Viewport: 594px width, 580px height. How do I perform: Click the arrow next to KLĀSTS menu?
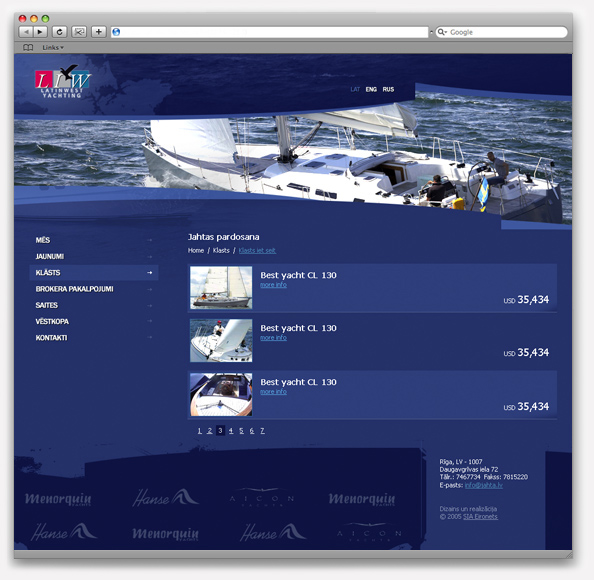click(x=150, y=272)
